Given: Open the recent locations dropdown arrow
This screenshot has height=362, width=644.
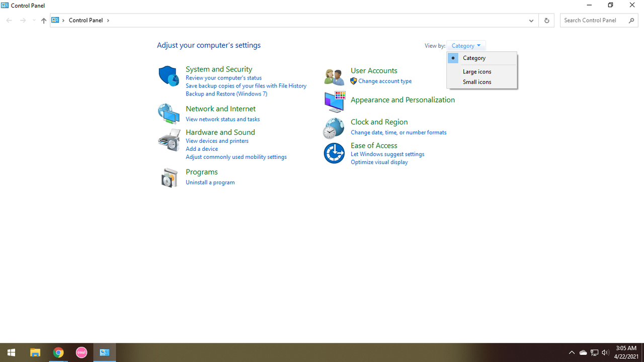Looking at the screenshot, I should 34,20.
